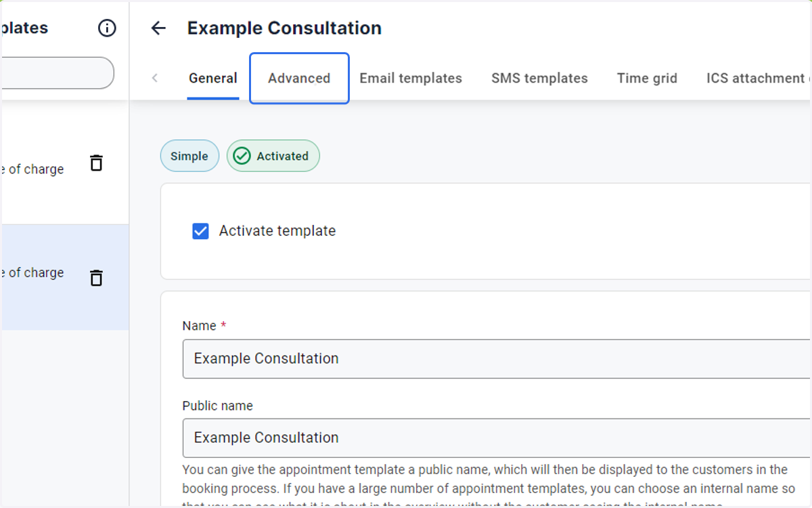
Task: Delete the first free of charge template
Action: [x=97, y=163]
